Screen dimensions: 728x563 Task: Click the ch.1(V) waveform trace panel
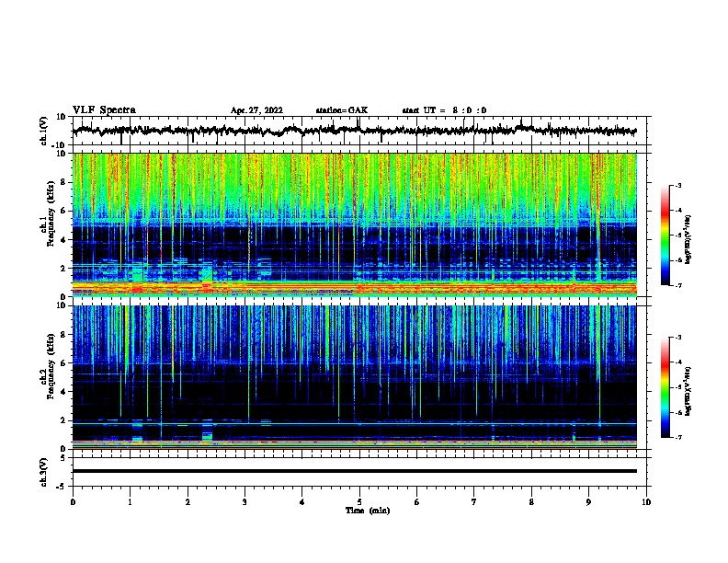tap(359, 131)
